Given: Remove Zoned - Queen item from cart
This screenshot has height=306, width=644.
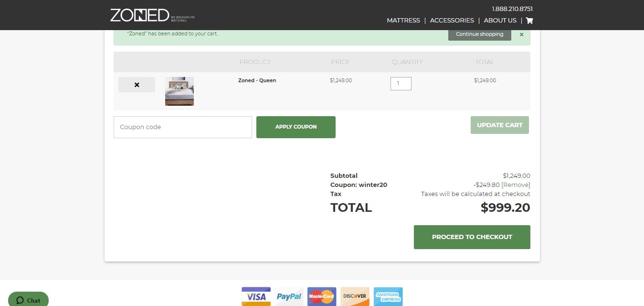Looking at the screenshot, I should click(137, 85).
